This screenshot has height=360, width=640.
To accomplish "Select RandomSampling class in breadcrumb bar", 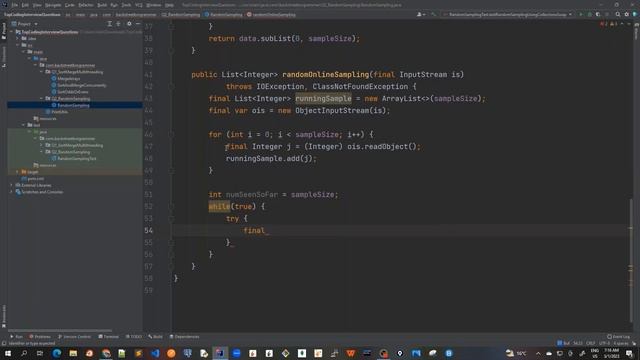I will 223,14.
